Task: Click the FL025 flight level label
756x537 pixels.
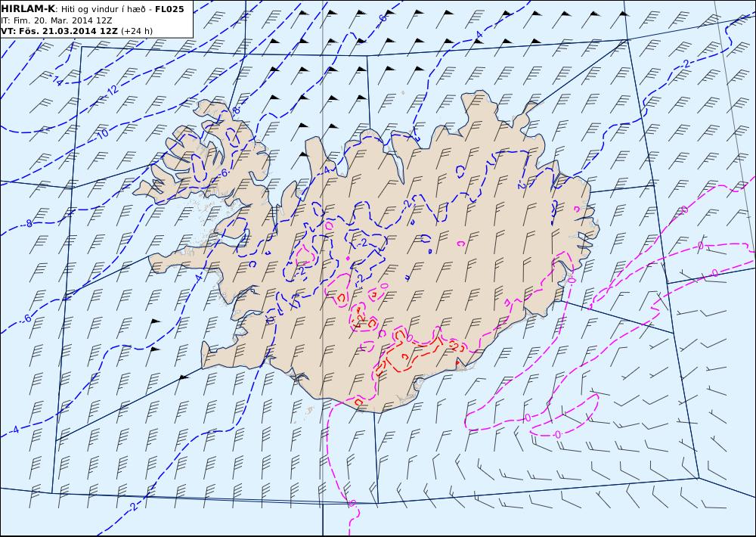Action: [x=169, y=9]
